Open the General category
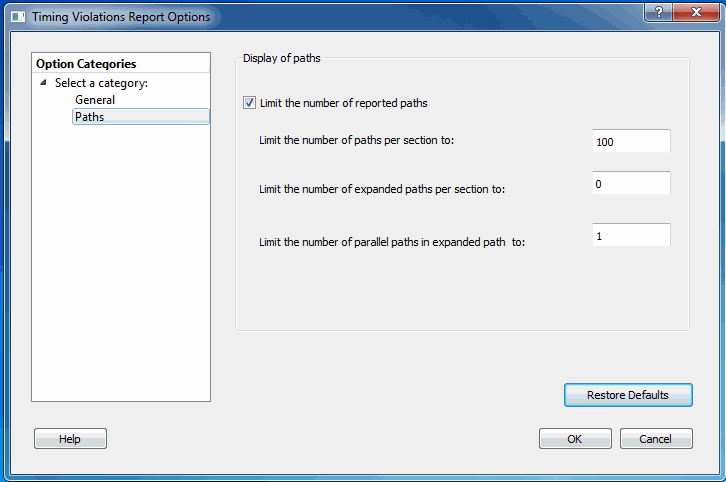 point(95,100)
